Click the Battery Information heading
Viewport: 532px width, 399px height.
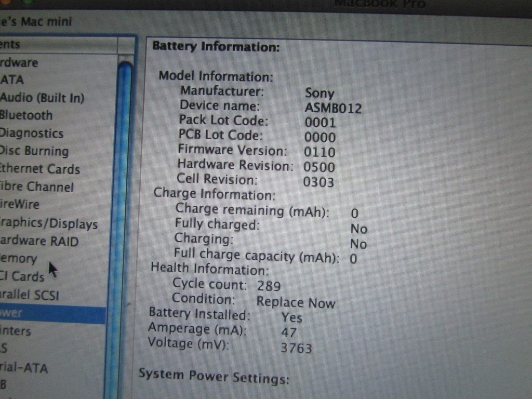click(216, 46)
